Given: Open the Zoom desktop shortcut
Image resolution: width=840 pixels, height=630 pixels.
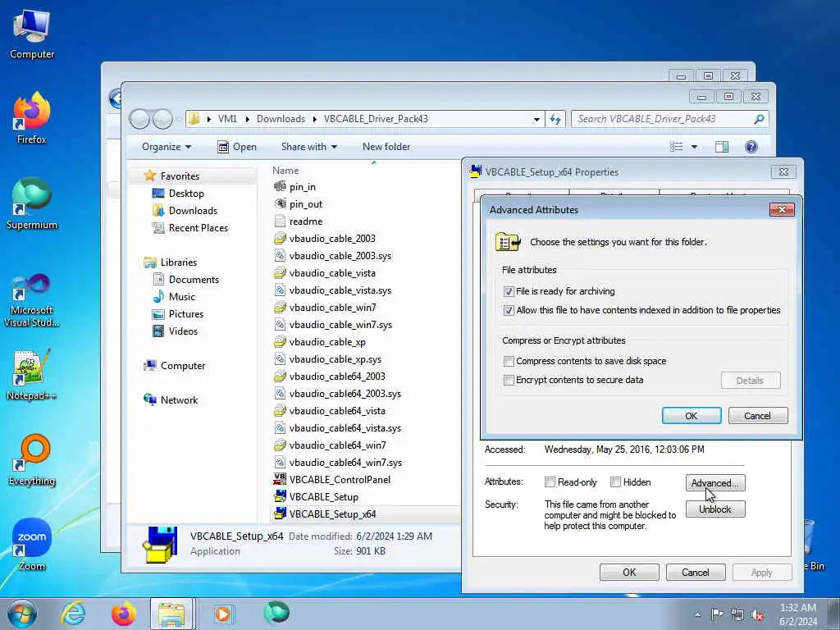Looking at the screenshot, I should pyautogui.click(x=32, y=545).
